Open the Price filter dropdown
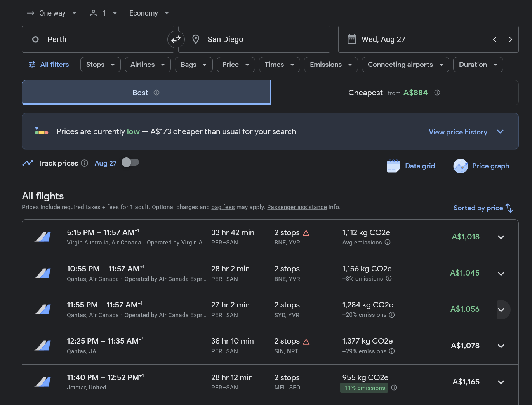 click(236, 65)
